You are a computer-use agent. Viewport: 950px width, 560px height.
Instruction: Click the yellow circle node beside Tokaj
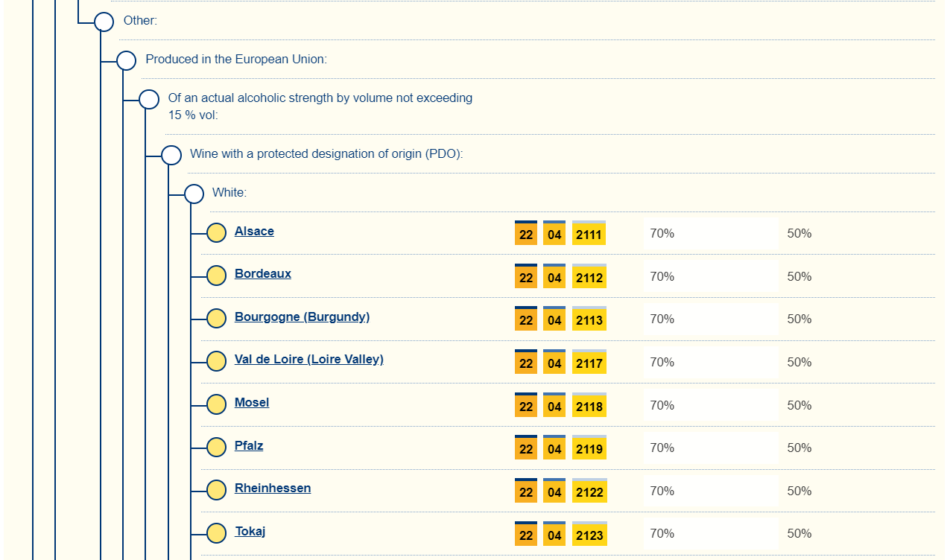(216, 533)
